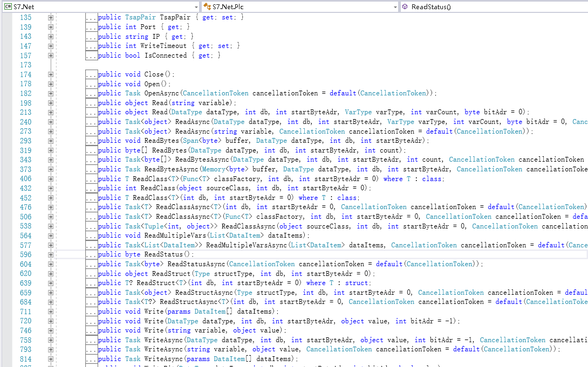Click the VarType type at line 213
Image resolution: width=588 pixels, height=367 pixels.
tap(358, 112)
